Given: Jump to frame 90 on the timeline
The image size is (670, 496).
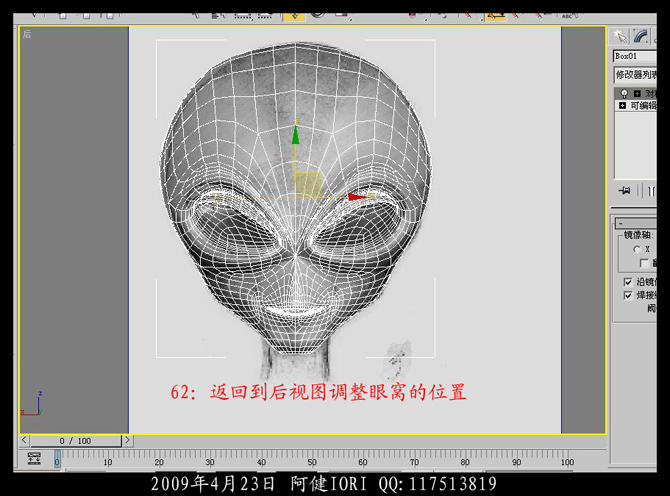Looking at the screenshot, I should (516, 462).
